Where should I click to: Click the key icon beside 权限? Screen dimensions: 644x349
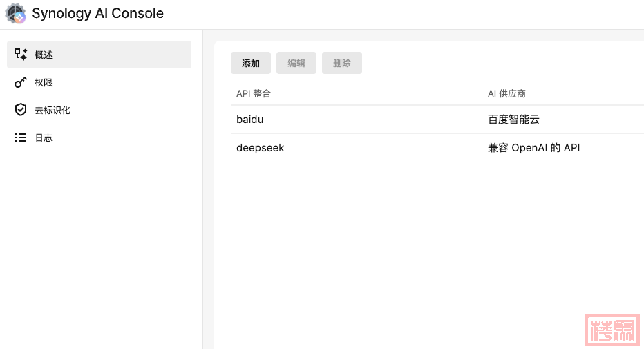click(x=21, y=82)
